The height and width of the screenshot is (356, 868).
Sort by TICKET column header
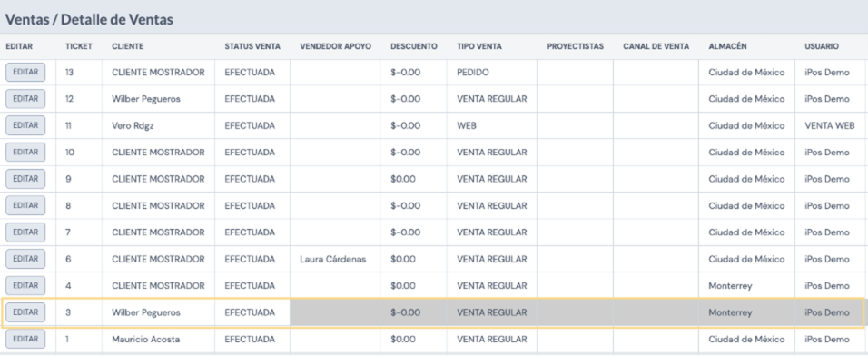click(x=79, y=46)
